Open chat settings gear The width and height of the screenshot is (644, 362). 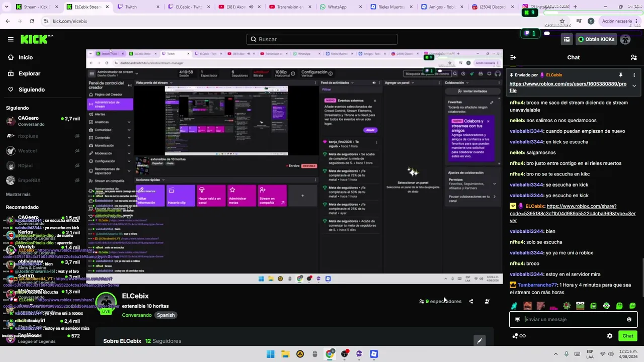point(610,336)
